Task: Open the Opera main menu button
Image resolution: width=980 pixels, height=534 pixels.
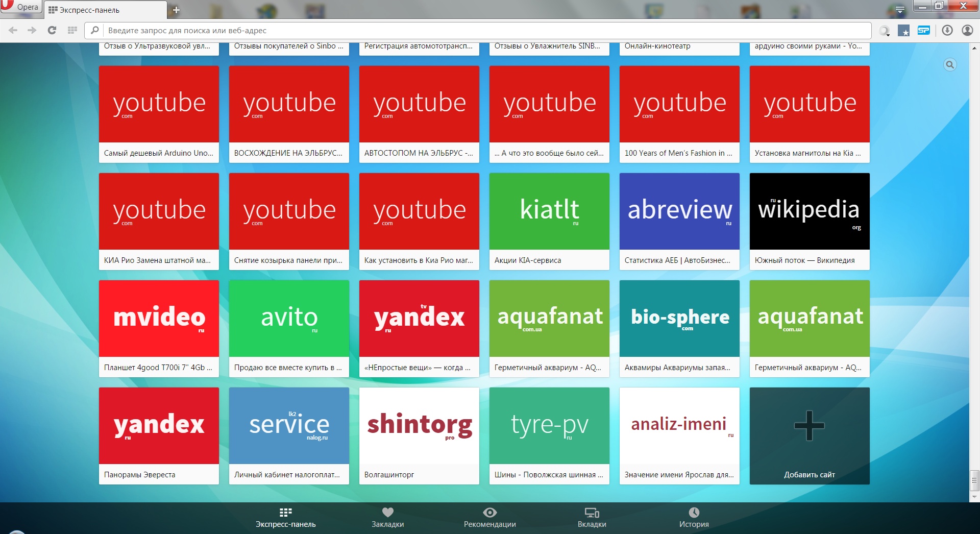Action: (x=20, y=6)
